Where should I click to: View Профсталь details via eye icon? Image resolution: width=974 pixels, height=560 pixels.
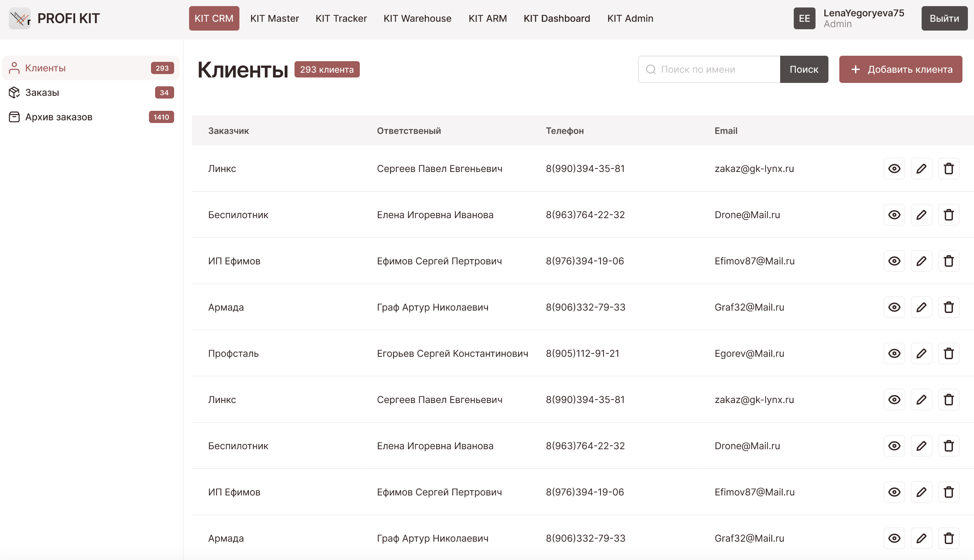pos(894,353)
